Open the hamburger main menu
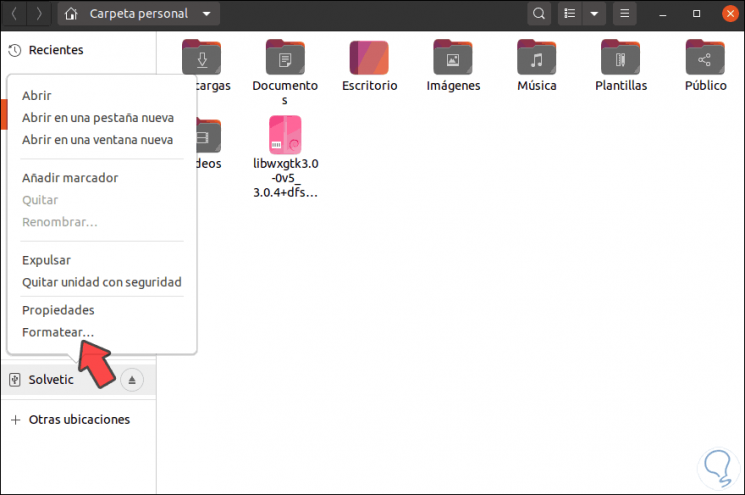745x495 pixels. point(625,14)
